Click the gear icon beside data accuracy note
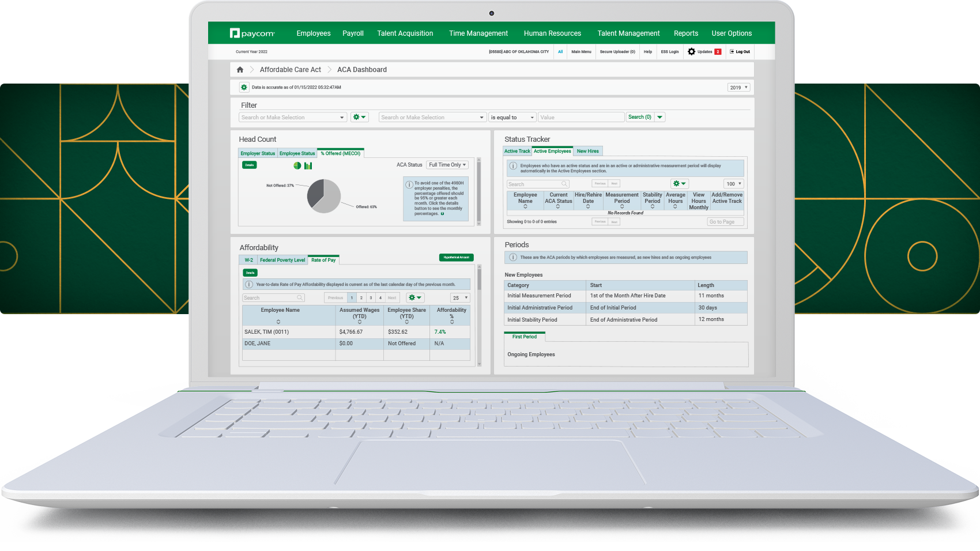 tap(244, 88)
